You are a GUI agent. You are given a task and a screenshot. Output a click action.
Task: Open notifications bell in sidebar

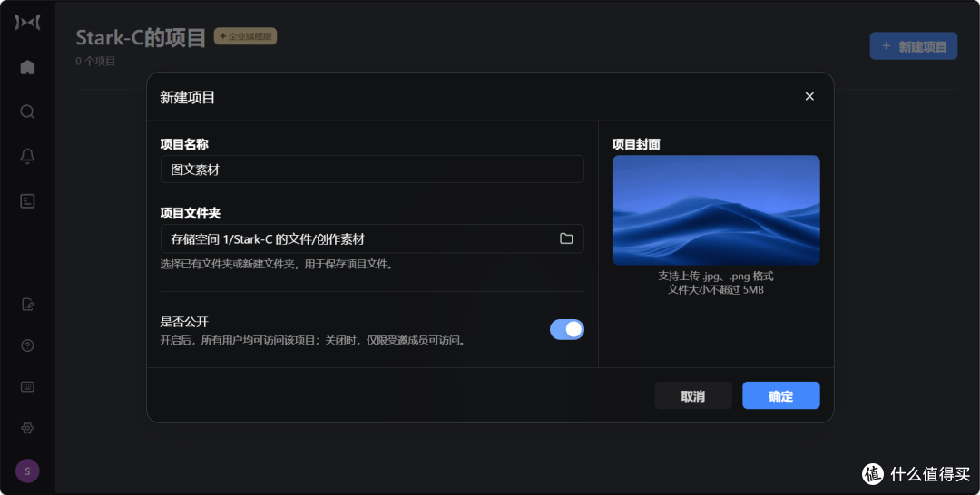[x=27, y=156]
